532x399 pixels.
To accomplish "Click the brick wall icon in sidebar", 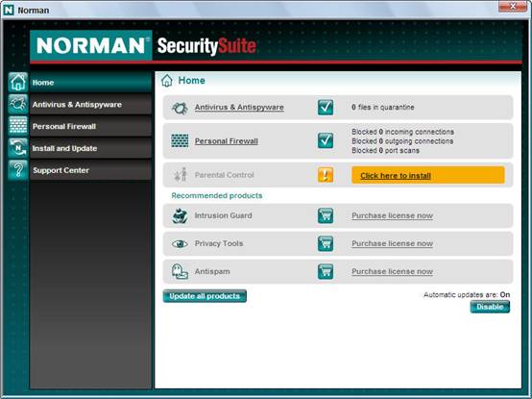I will (x=18, y=126).
